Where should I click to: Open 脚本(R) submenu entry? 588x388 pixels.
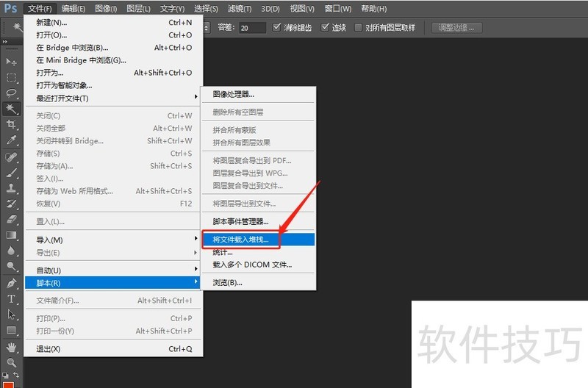(x=114, y=283)
